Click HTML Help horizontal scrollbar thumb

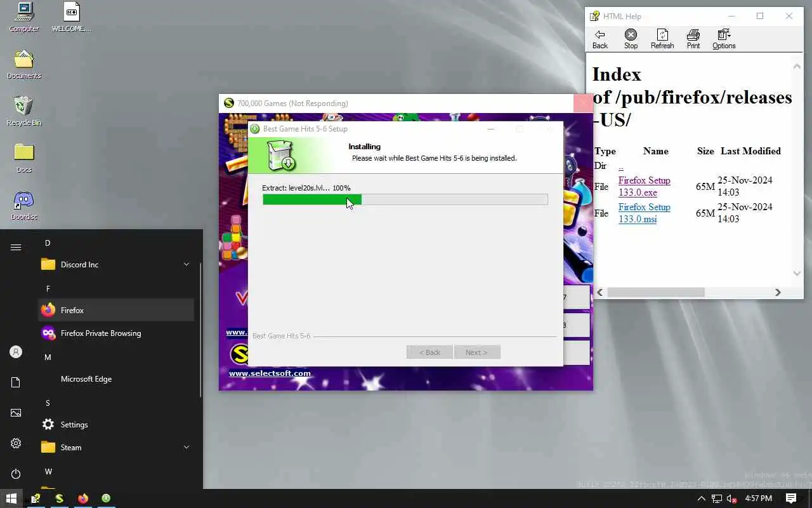656,292
